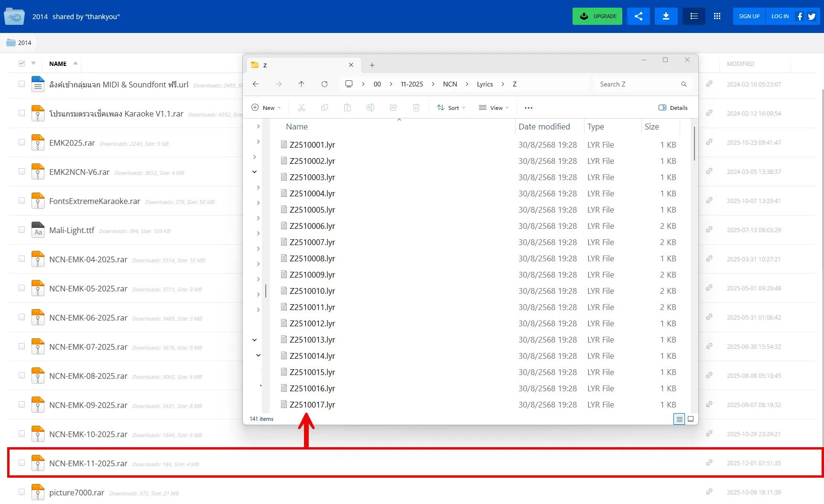Click the search magnifier icon in Explorer
824x504 pixels.
[x=684, y=84]
